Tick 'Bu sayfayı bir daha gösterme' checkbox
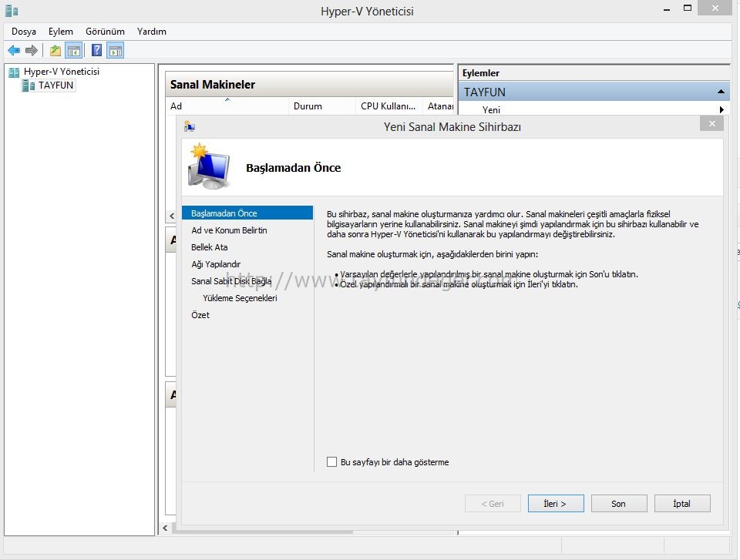 coord(331,462)
